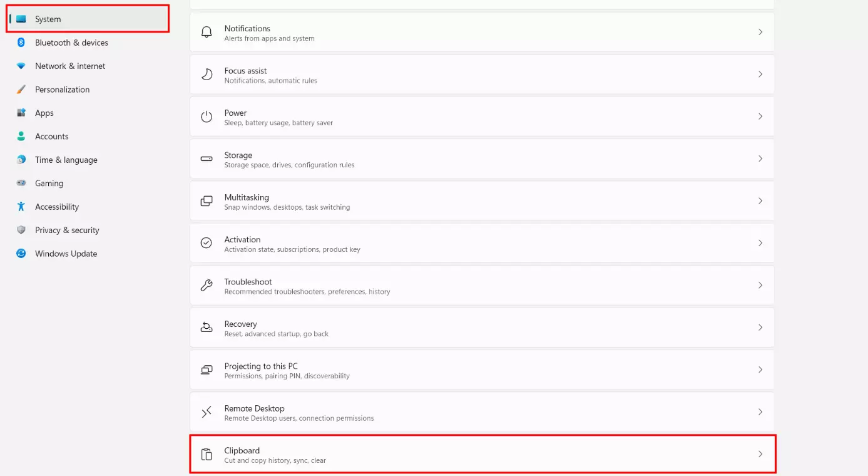Open Storage page with its chevron
The image size is (868, 476).
pos(760,158)
